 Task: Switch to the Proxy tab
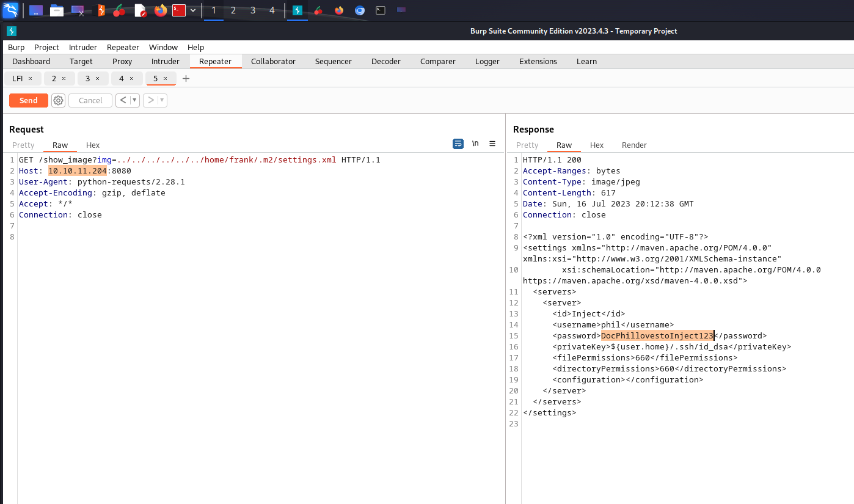[x=122, y=61]
